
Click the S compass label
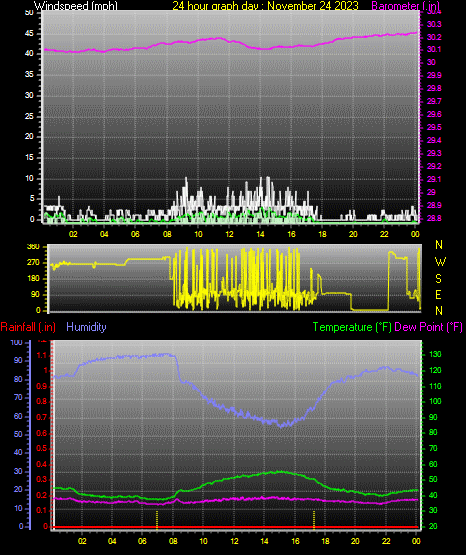[x=438, y=279]
